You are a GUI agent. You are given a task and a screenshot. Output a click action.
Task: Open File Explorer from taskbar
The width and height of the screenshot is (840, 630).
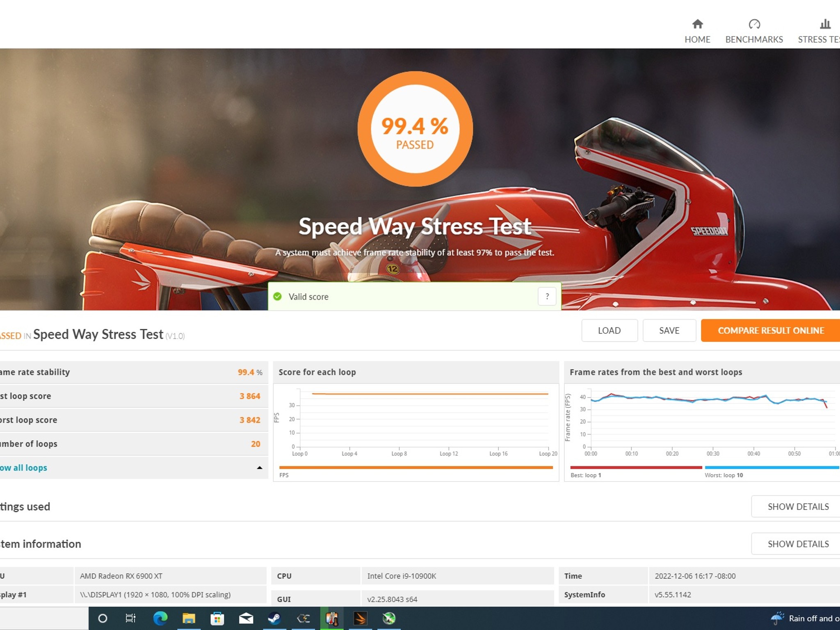click(x=189, y=618)
